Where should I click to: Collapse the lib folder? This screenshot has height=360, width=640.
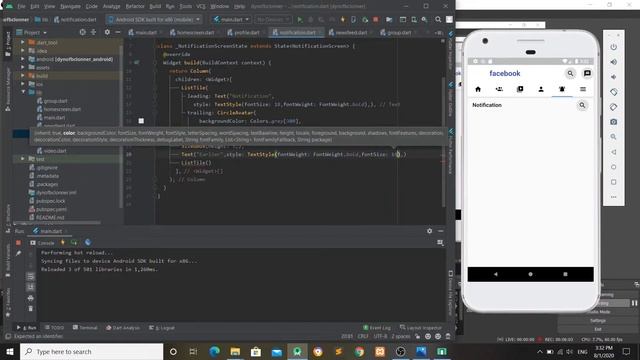pos(23,92)
